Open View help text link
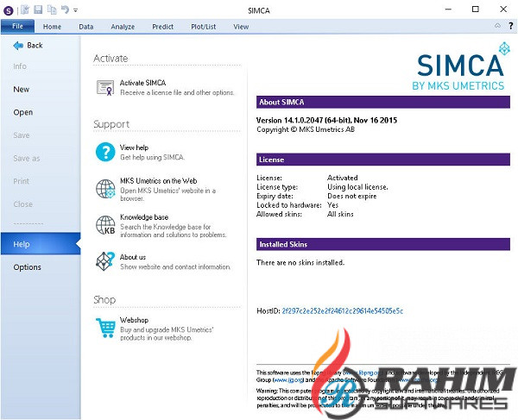This screenshot has height=420, width=518. [x=134, y=147]
